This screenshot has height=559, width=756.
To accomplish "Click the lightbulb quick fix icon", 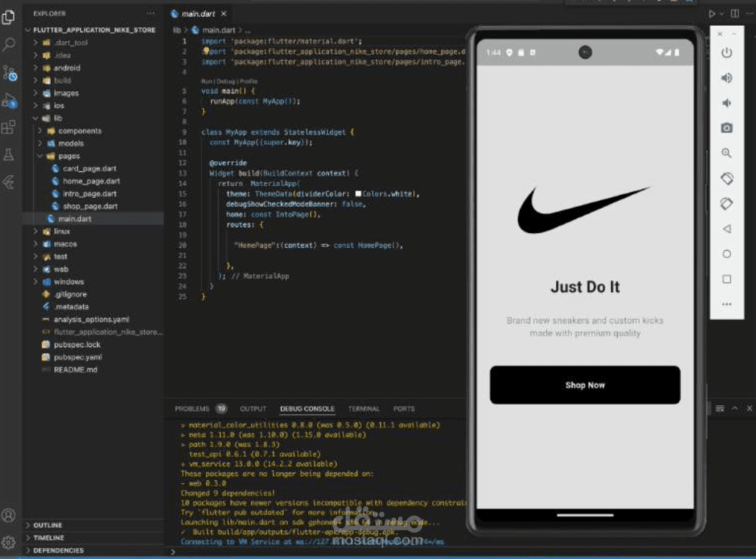I will [x=206, y=51].
